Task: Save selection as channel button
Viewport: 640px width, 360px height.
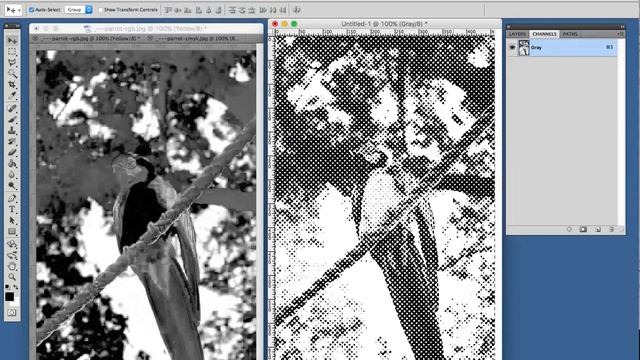Action: 583,229
